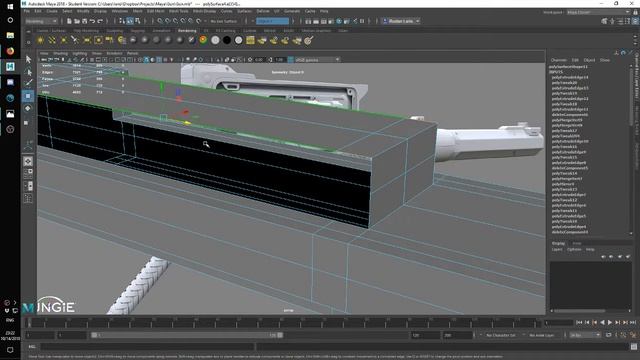The image size is (640, 360).
Task: Toggle Snap to Grids magnet icon
Action: (160, 21)
